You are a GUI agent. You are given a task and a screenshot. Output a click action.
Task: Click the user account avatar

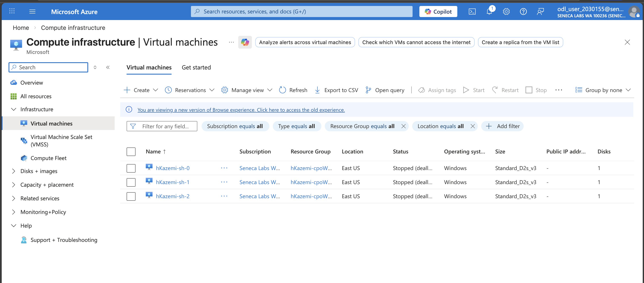pyautogui.click(x=634, y=12)
